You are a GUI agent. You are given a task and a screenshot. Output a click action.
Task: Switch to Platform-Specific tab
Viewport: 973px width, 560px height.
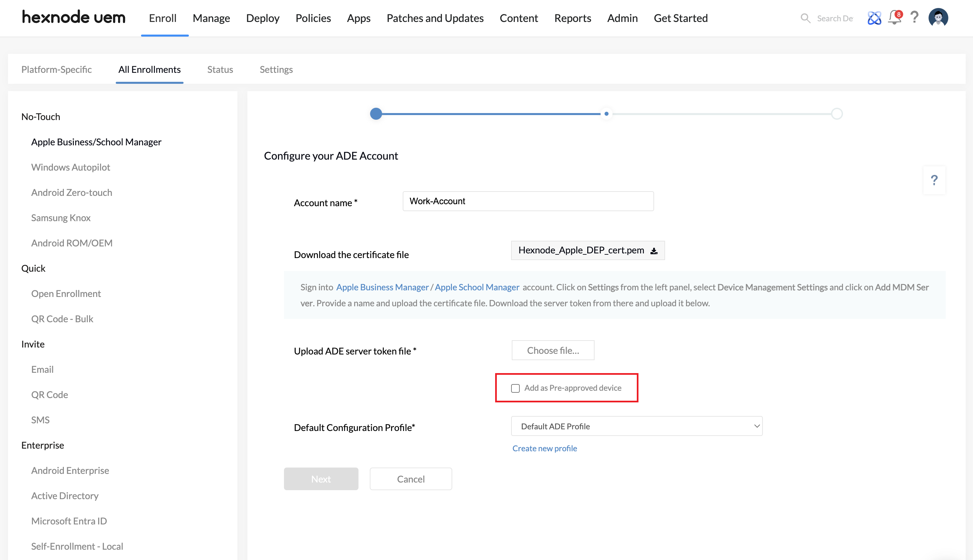(57, 69)
